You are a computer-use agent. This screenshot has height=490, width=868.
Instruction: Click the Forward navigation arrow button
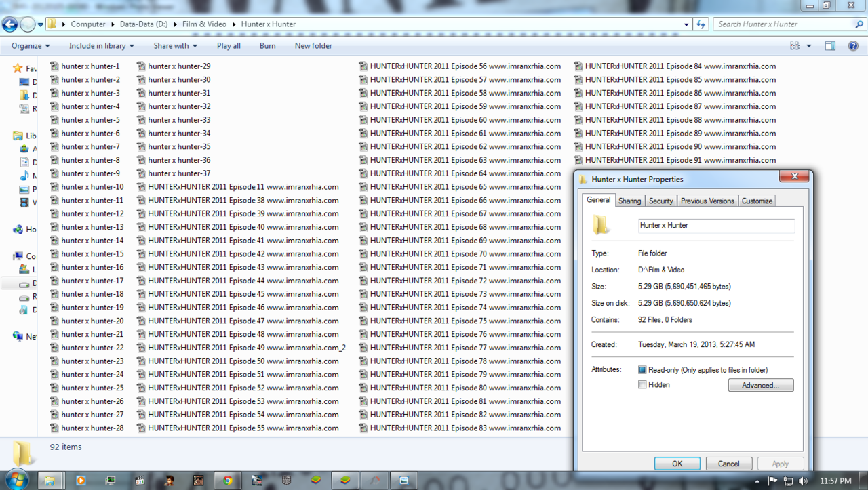[27, 25]
